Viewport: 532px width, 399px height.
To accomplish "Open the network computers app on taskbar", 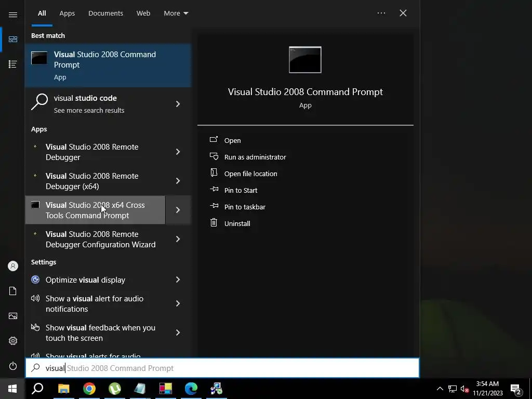I will pyautogui.click(x=217, y=389).
